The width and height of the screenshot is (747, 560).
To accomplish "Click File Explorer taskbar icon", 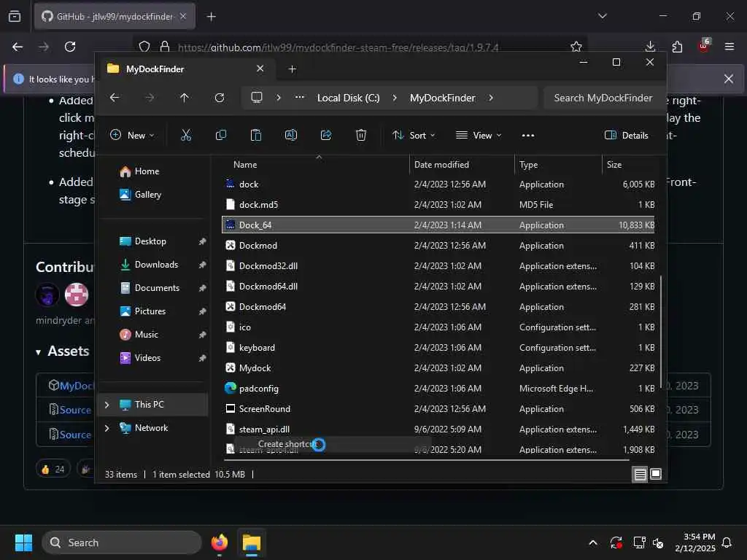I will click(x=252, y=542).
